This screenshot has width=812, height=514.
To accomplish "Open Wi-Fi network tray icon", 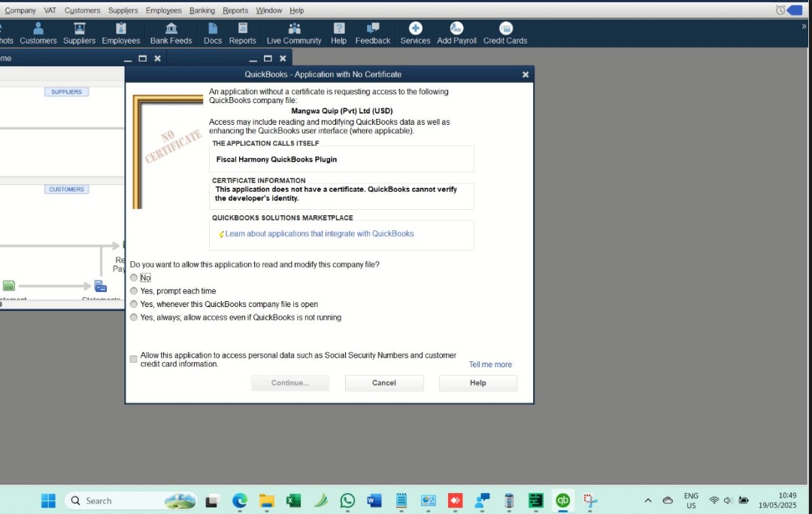I will click(714, 500).
